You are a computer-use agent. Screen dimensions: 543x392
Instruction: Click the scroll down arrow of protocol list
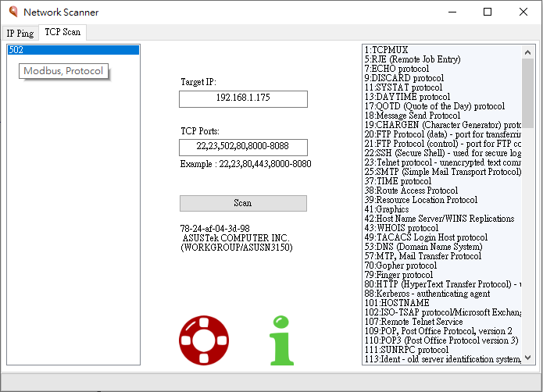click(527, 358)
